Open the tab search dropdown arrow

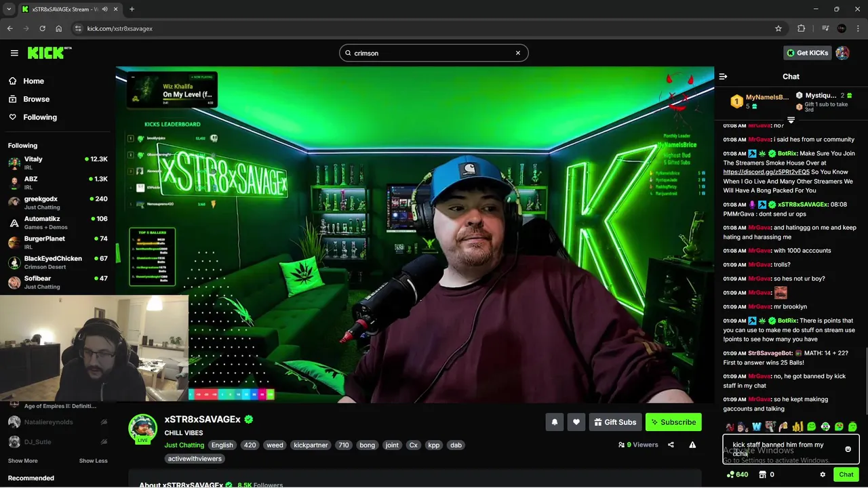(x=9, y=9)
